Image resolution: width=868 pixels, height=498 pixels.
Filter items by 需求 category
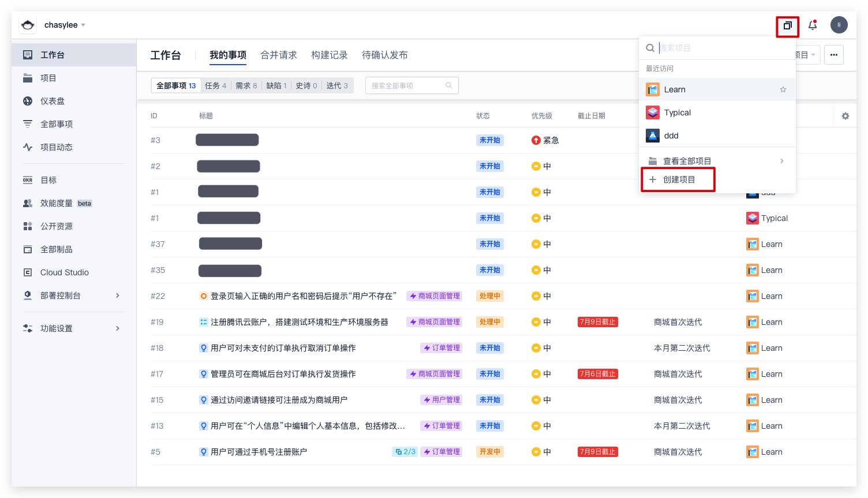coord(246,85)
